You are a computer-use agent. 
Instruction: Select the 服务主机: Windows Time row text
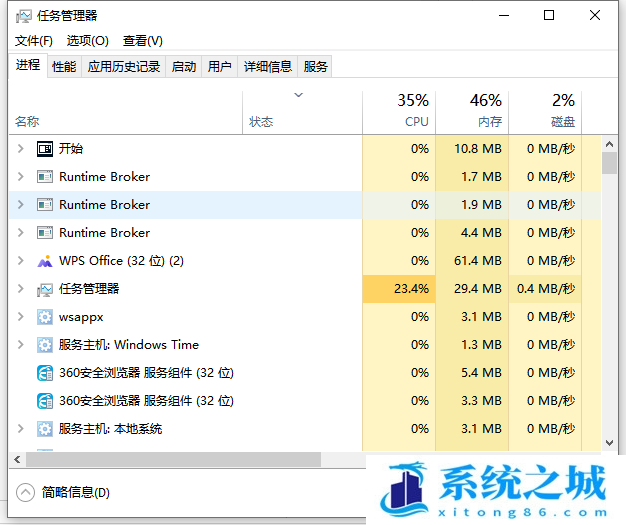pyautogui.click(x=129, y=345)
